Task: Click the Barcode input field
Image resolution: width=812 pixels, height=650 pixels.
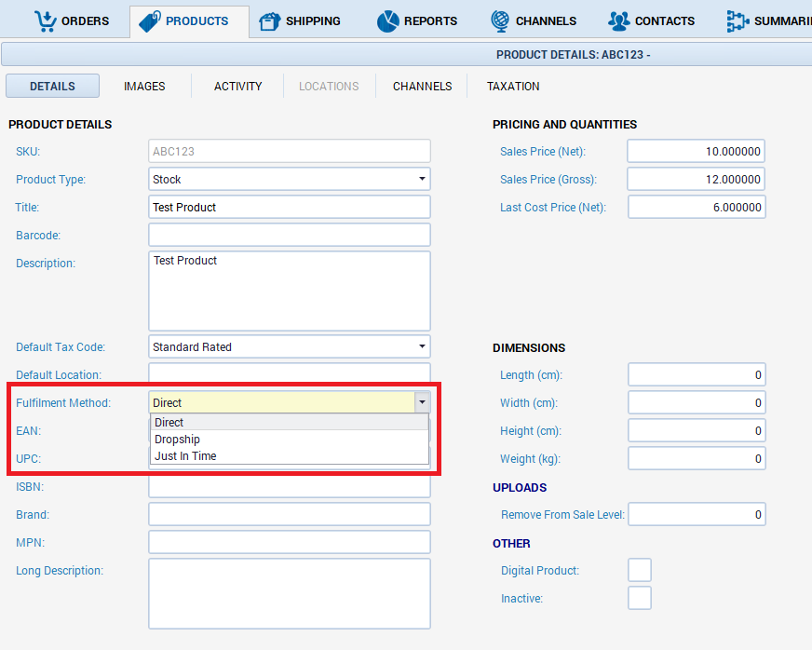Action: [290, 236]
